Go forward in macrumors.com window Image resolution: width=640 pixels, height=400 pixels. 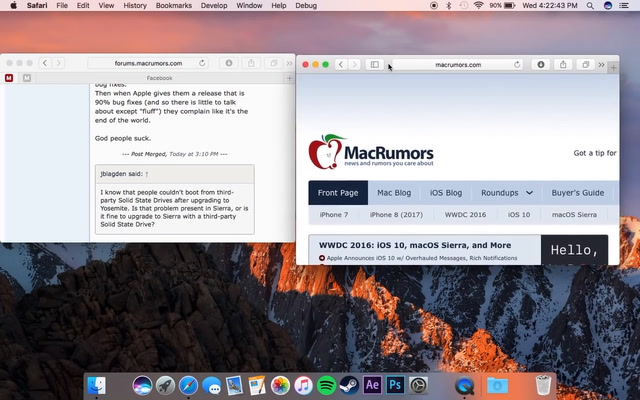click(355, 64)
